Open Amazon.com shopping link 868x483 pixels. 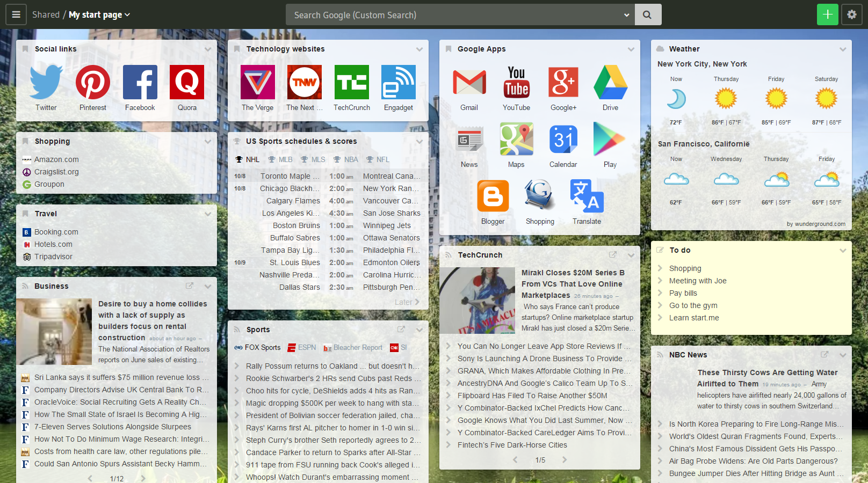pos(56,159)
